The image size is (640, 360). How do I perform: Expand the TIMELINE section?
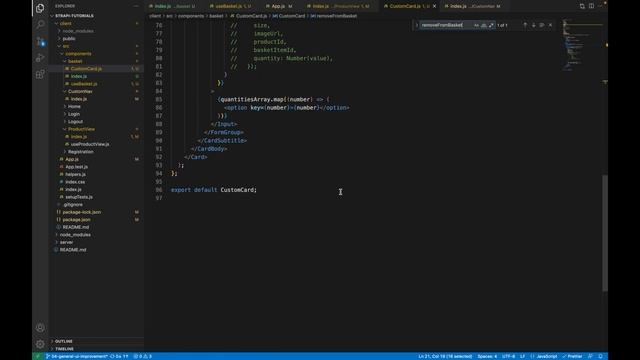64,349
